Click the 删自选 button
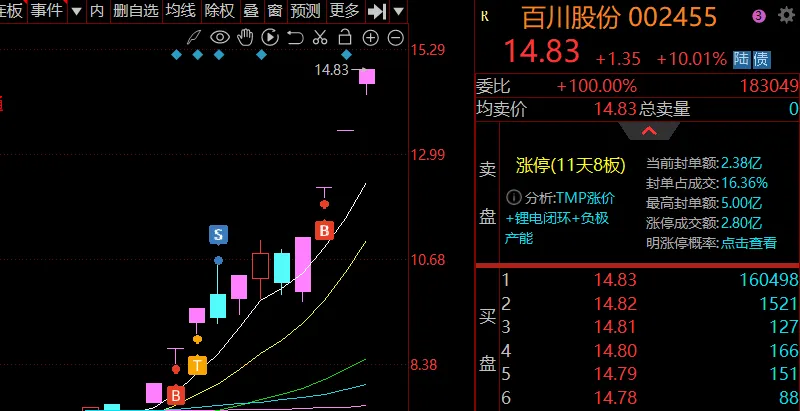Viewport: 800px width, 411px height. [136, 11]
